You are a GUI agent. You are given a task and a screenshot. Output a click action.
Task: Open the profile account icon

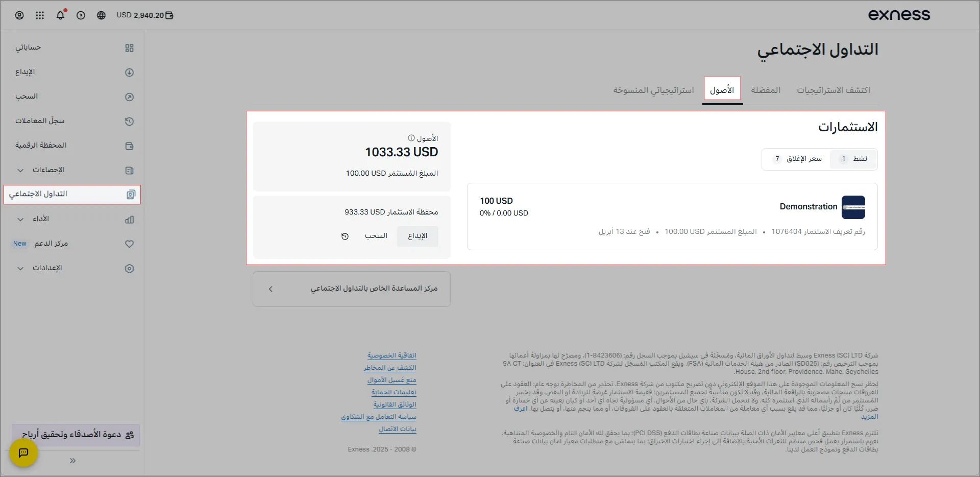point(19,15)
